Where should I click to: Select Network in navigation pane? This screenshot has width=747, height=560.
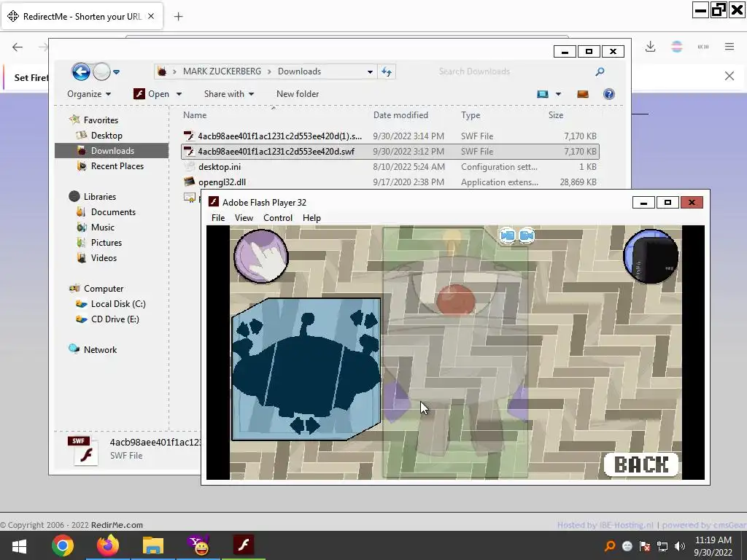(100, 349)
